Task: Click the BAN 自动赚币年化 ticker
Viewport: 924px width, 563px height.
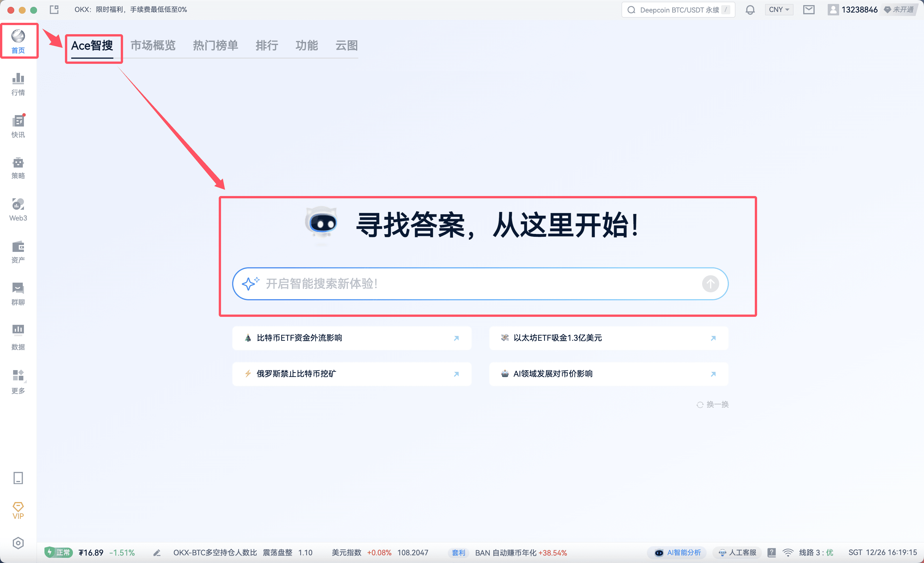Action: click(x=521, y=552)
